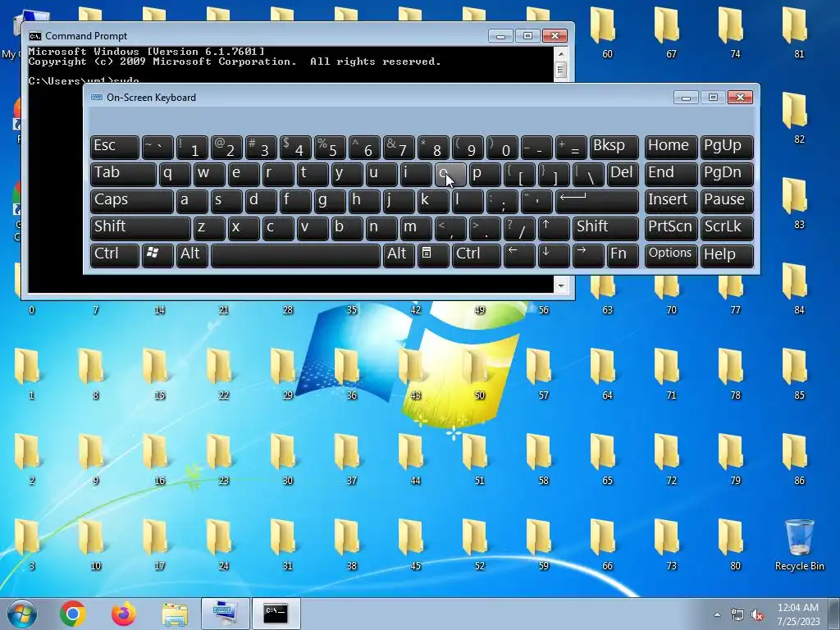Select folder 85 on the desktop
840x630 pixels.
(796, 373)
